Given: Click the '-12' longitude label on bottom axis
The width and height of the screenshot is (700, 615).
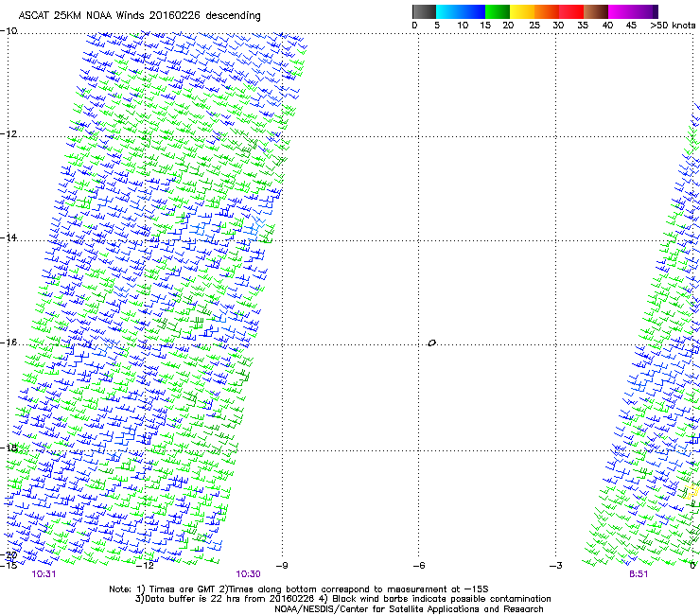Looking at the screenshot, I should click(x=145, y=566).
